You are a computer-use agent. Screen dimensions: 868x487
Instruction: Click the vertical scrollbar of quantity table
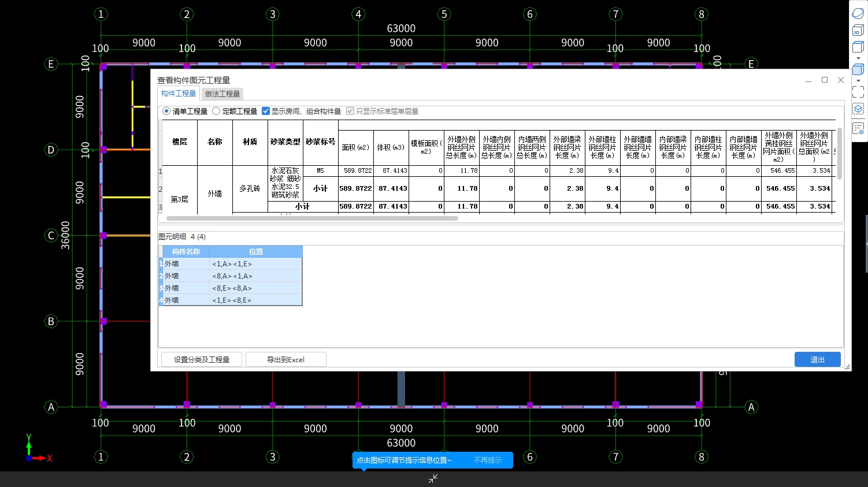pos(839,153)
